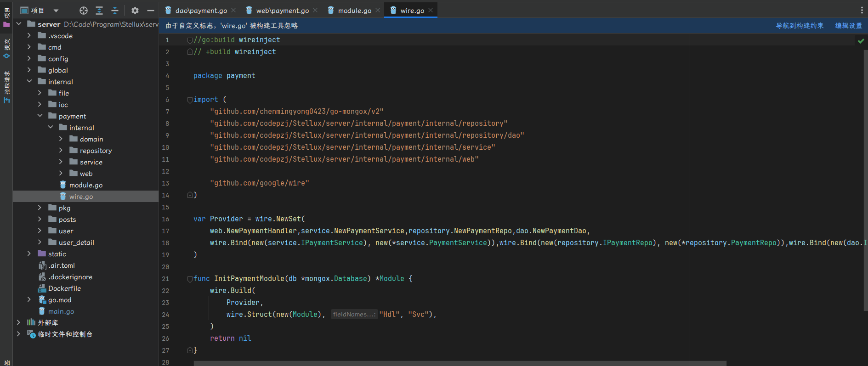Select .dockerignore file in tree
This screenshot has width=868, height=366.
click(70, 277)
